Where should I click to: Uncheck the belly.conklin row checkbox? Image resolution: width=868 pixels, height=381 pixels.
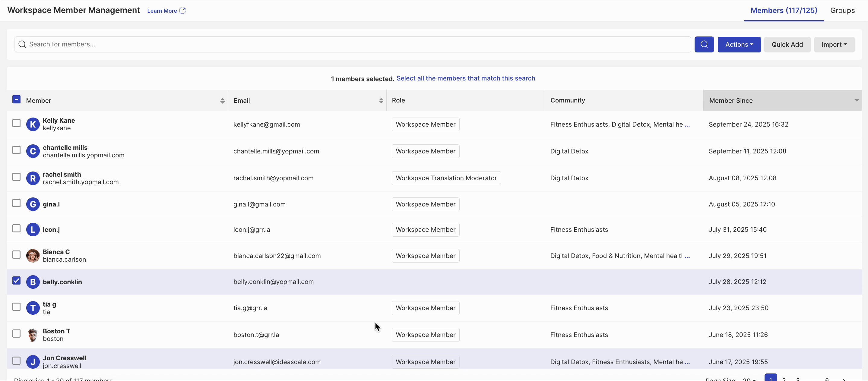click(x=17, y=281)
